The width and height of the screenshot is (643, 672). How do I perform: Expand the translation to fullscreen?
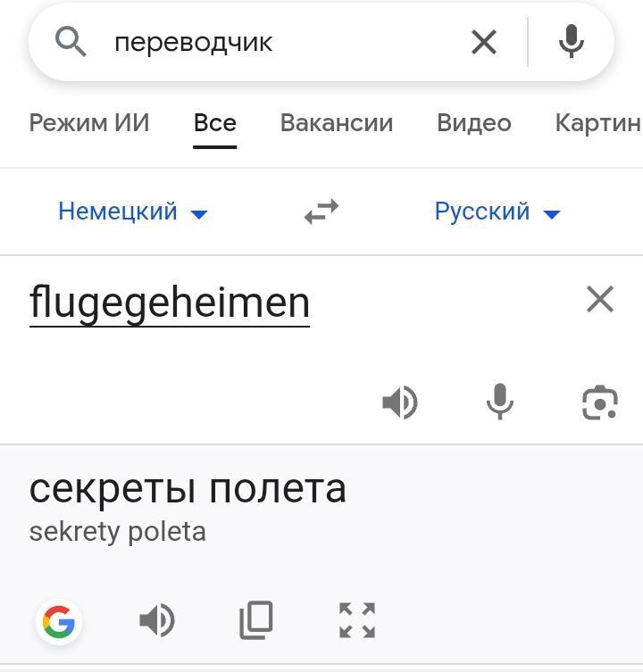357,621
